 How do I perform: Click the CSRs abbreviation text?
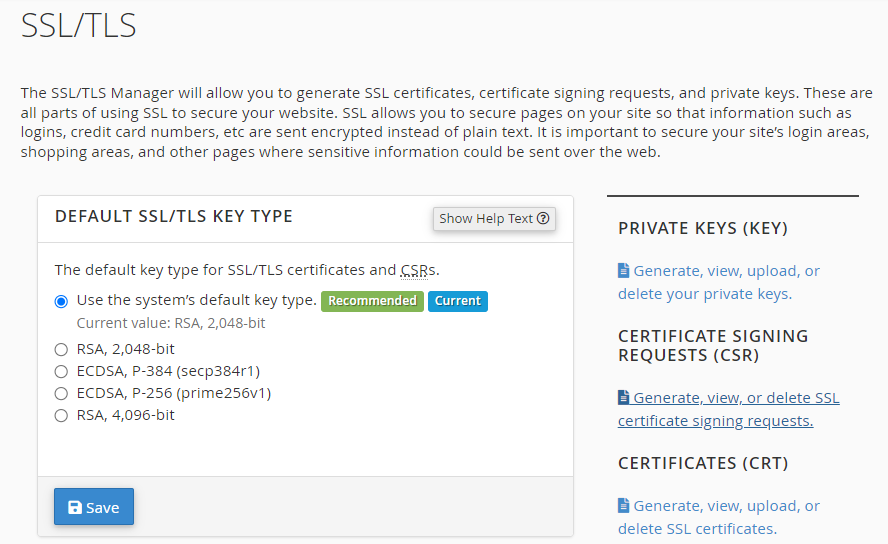(420, 270)
